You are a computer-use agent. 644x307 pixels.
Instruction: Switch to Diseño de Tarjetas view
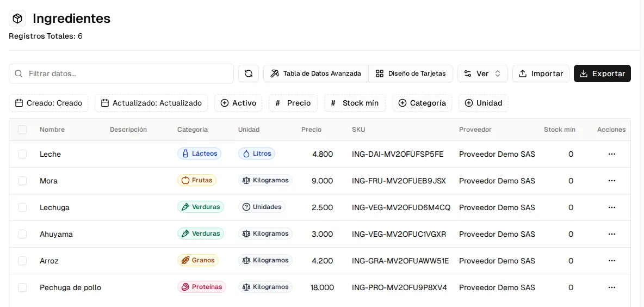click(x=411, y=73)
